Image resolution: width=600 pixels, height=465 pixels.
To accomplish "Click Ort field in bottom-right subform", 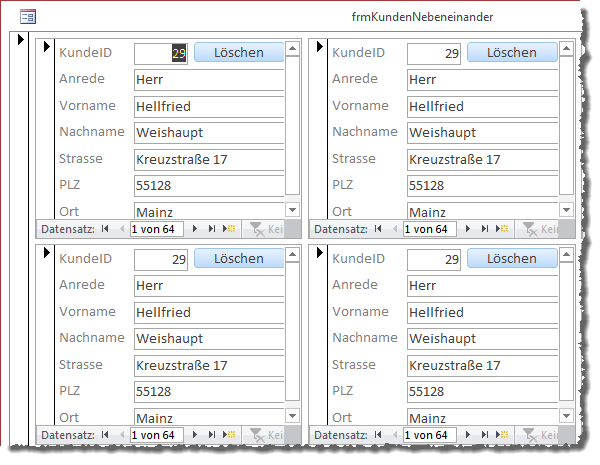I will 483,417.
